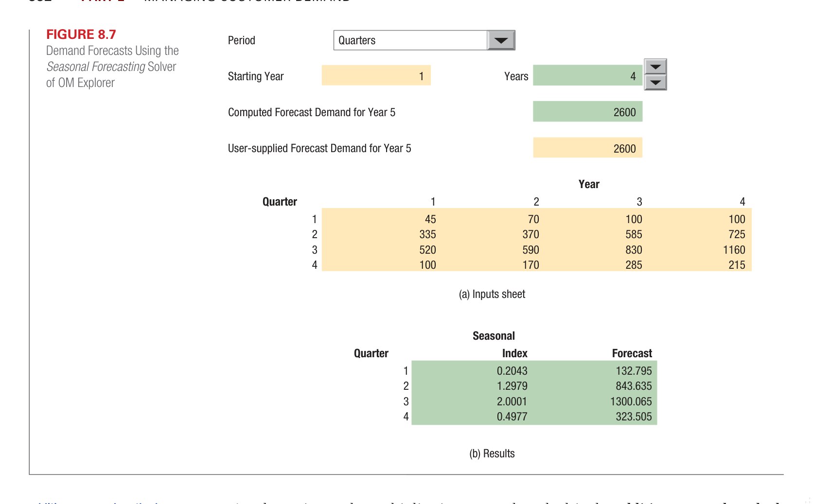Select the seasonal index cell 0.2043
The image size is (813, 504).
click(512, 371)
